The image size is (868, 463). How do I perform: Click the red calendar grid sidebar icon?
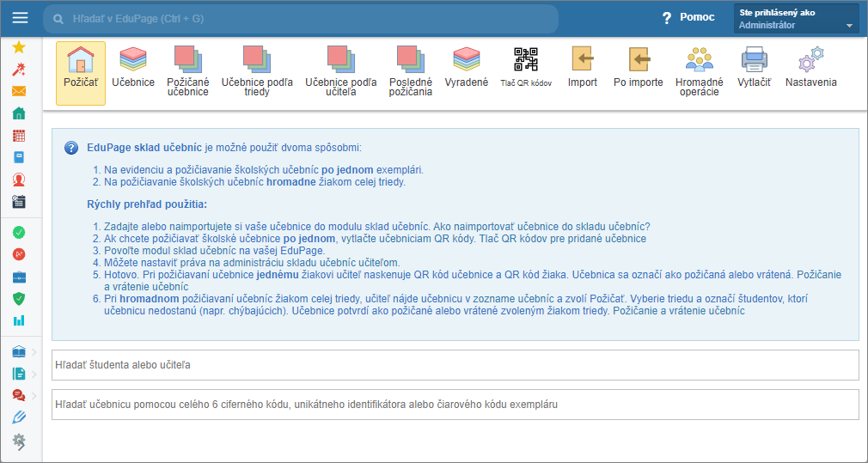(x=19, y=136)
